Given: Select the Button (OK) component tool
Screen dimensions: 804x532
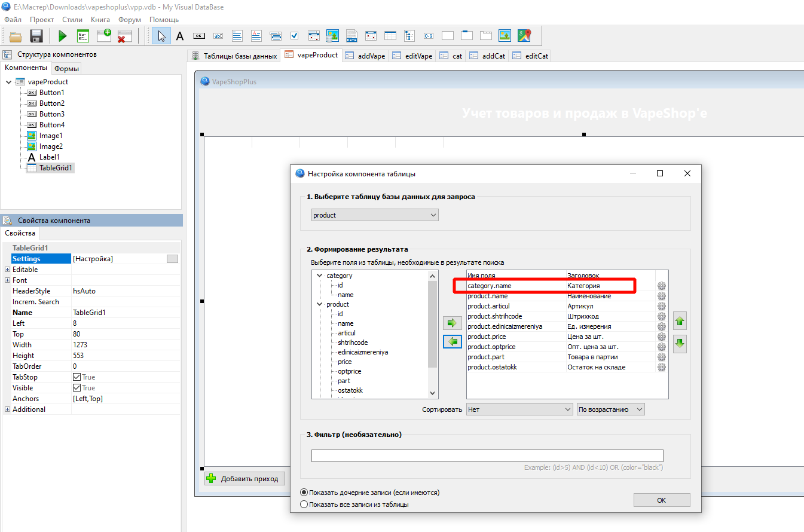Looking at the screenshot, I should point(199,36).
